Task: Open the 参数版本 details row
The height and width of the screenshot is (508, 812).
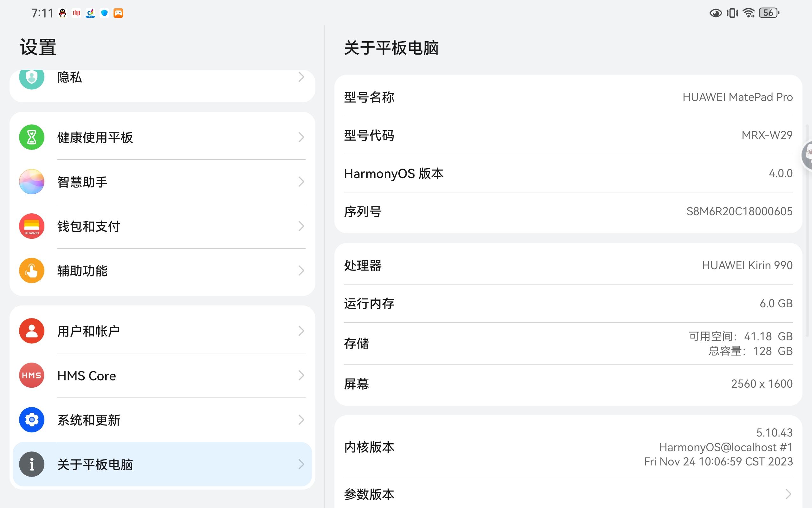Action: (x=568, y=492)
